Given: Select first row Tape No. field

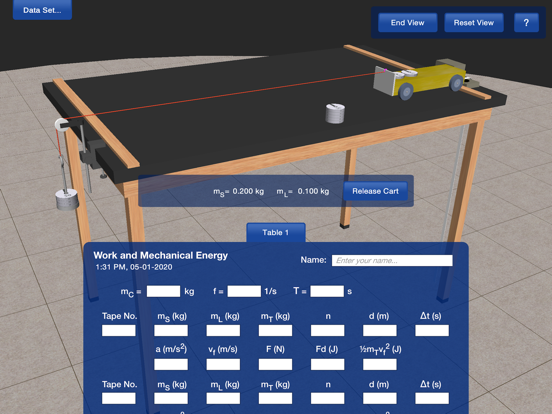Looking at the screenshot, I should click(119, 331).
